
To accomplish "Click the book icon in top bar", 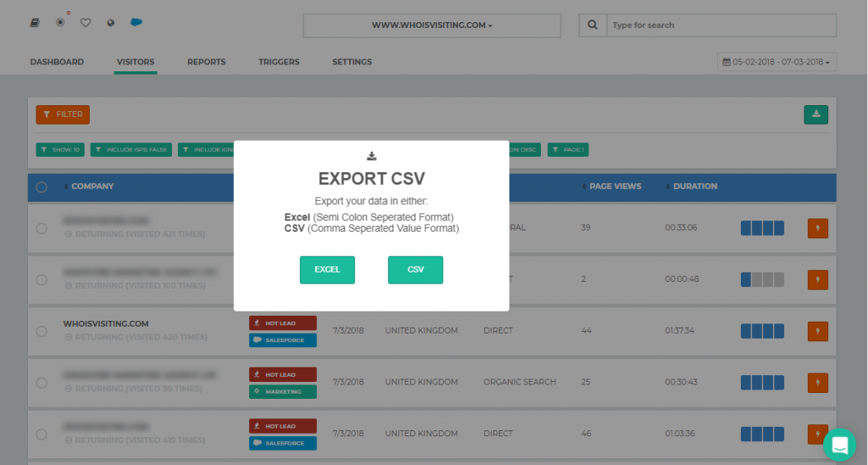I will click(x=34, y=23).
